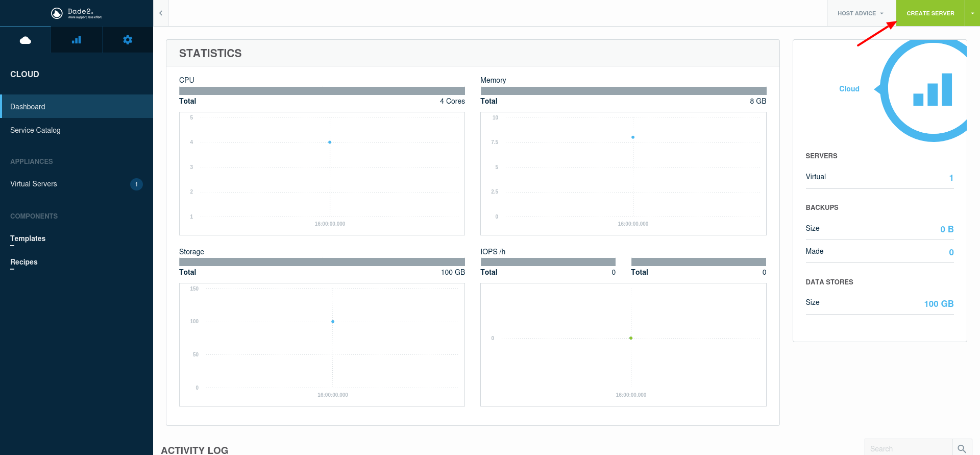
Task: Open the cloud section tab icon
Action: pyautogui.click(x=26, y=40)
